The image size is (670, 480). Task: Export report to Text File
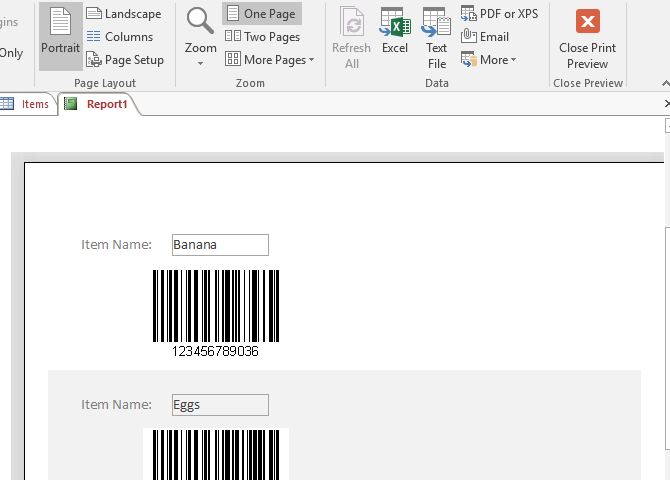pos(436,38)
